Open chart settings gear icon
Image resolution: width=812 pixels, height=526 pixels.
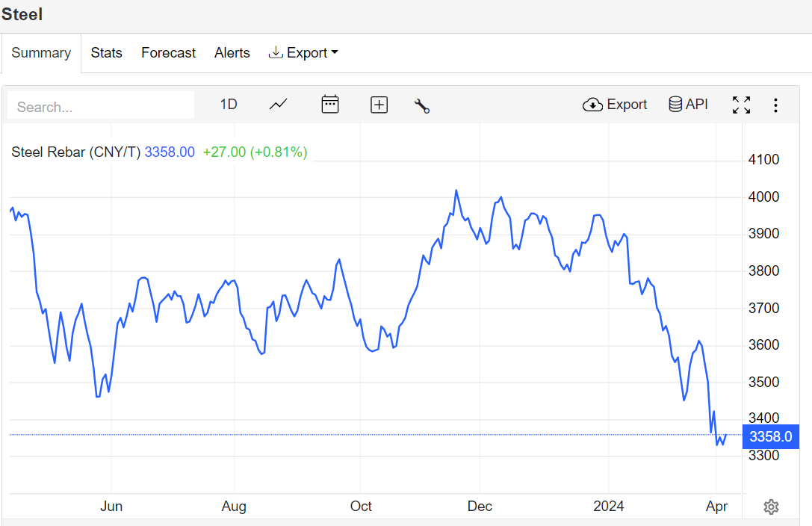pyautogui.click(x=771, y=507)
